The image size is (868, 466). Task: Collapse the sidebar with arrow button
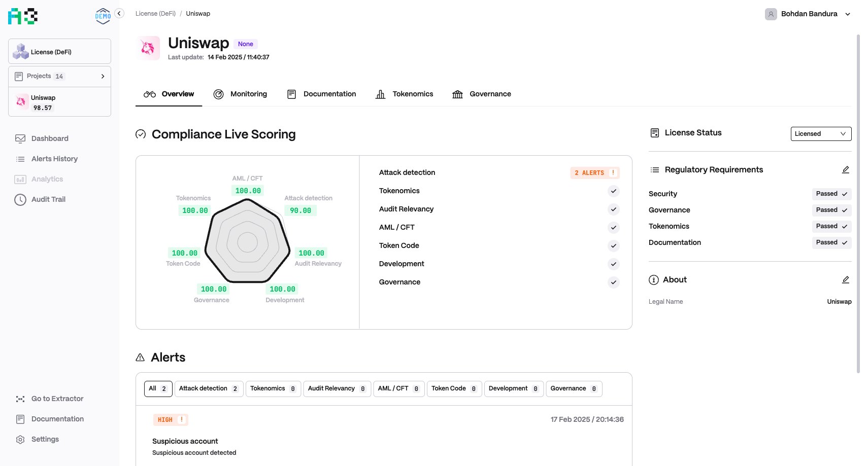(119, 14)
